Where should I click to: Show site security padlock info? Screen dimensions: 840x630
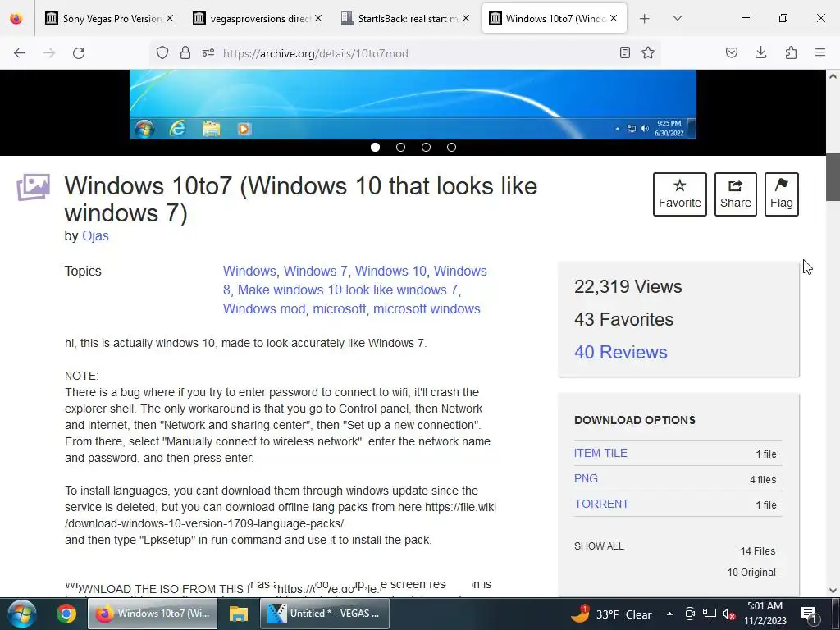coord(185,53)
